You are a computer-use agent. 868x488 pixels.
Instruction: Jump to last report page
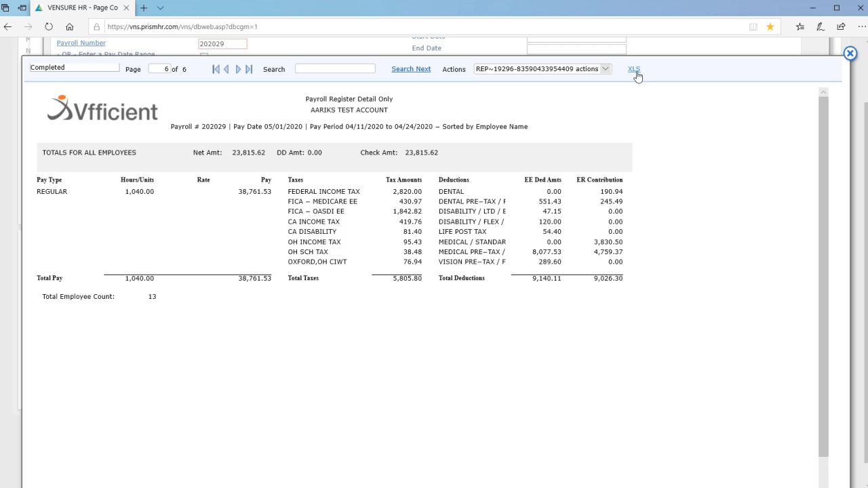click(249, 69)
